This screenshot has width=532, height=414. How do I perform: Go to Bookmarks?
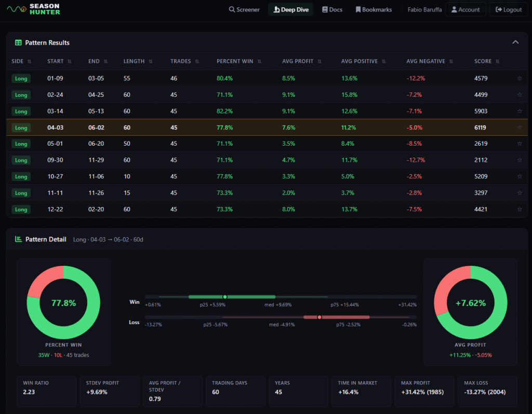(373, 9)
